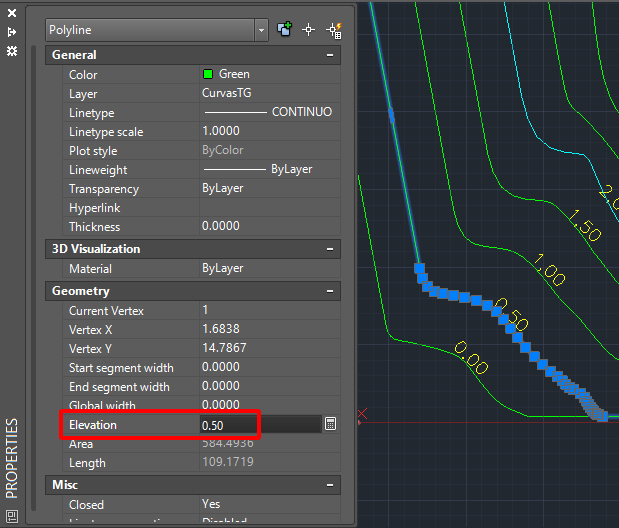Click the Properties palette scrollbar
Image resolution: width=619 pixels, height=528 pixels.
(34, 278)
